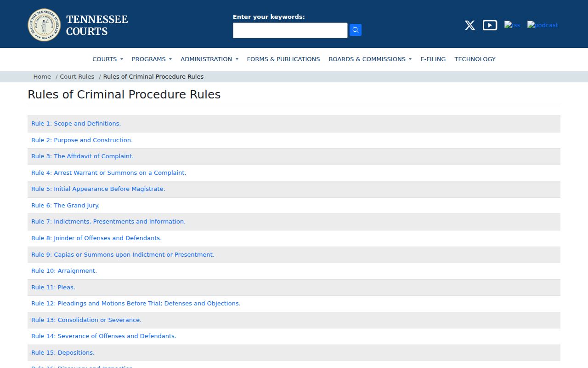Screen dimensions: 588x368
Task: Click inside the keywords search field
Action: (290, 30)
